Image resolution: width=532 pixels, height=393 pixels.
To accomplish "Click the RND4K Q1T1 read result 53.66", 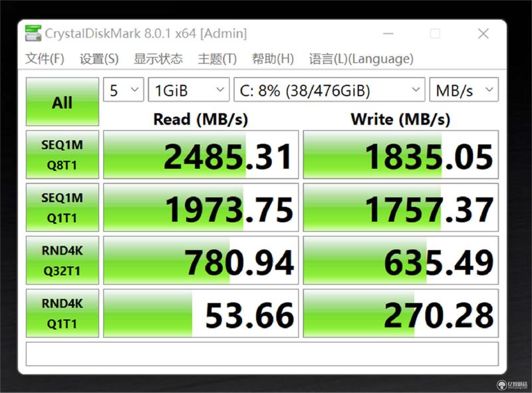I will [201, 314].
